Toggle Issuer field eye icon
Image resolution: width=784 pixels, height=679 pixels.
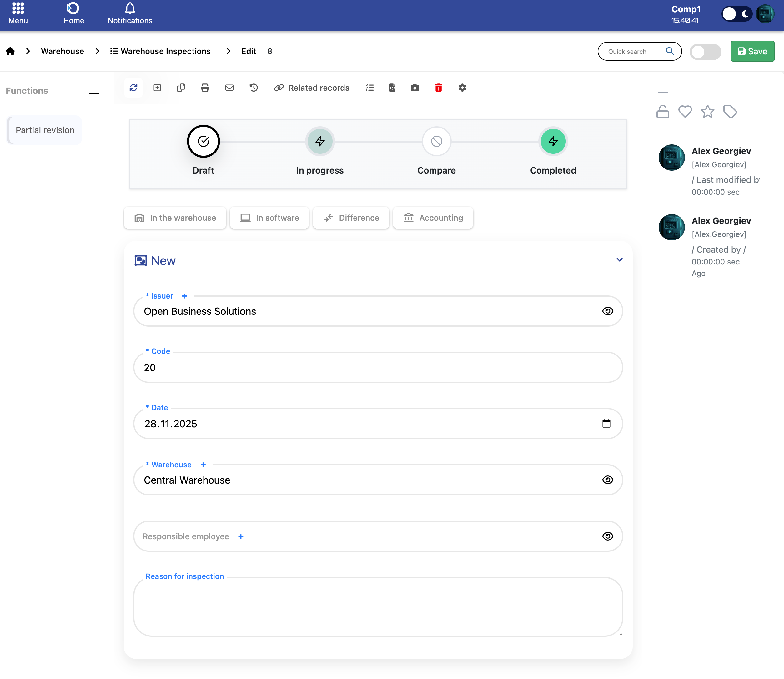click(607, 311)
